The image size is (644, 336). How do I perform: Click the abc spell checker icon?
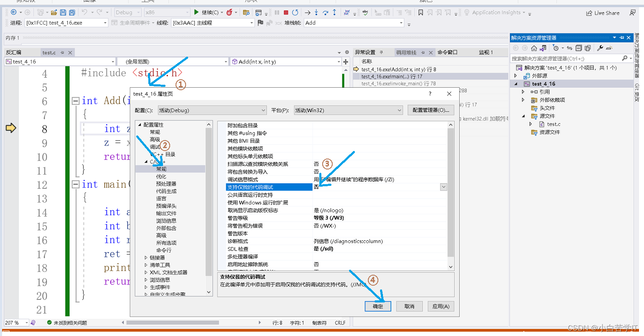[x=365, y=13]
